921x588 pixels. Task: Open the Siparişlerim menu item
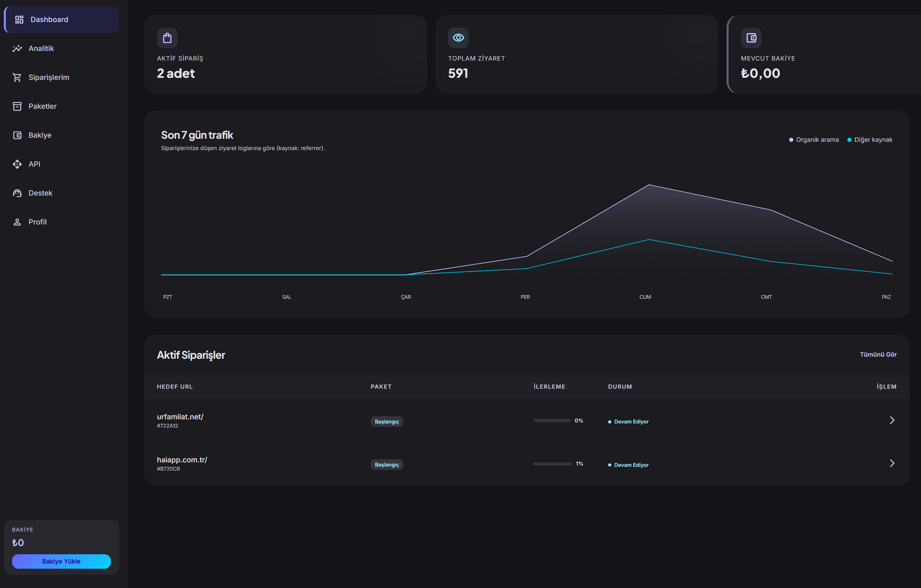(x=61, y=77)
